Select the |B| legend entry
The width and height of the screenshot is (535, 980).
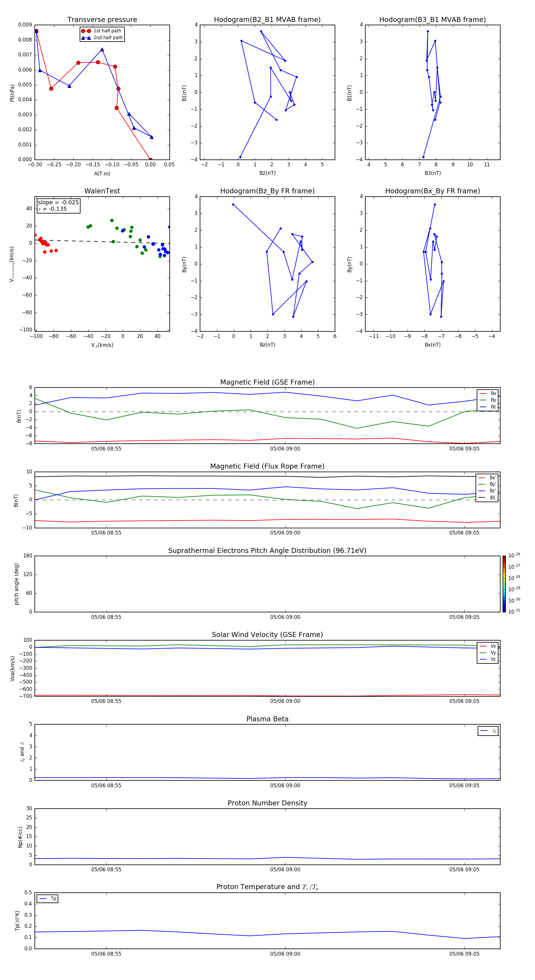(x=487, y=498)
